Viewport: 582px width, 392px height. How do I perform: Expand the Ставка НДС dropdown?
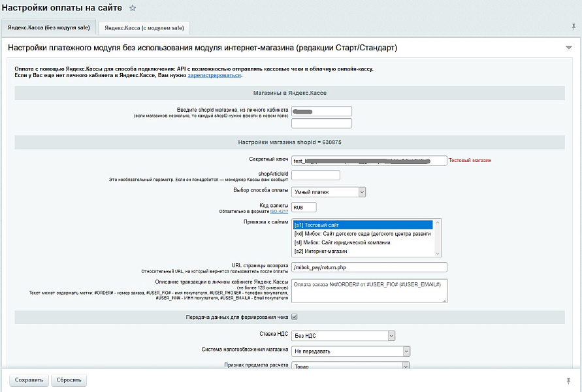click(x=344, y=336)
